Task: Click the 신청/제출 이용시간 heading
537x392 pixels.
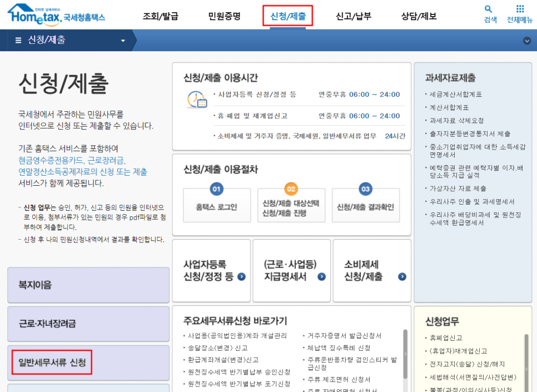Action: pyautogui.click(x=221, y=78)
